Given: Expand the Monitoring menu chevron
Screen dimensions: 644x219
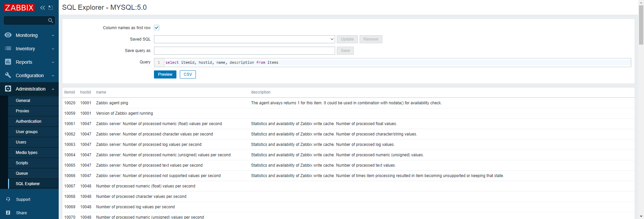Looking at the screenshot, I should [53, 36].
